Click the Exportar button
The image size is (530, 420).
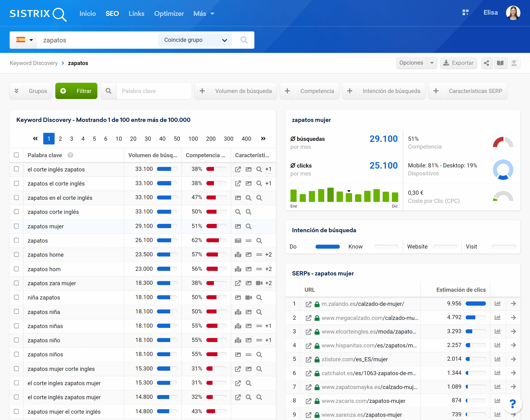[x=458, y=63]
